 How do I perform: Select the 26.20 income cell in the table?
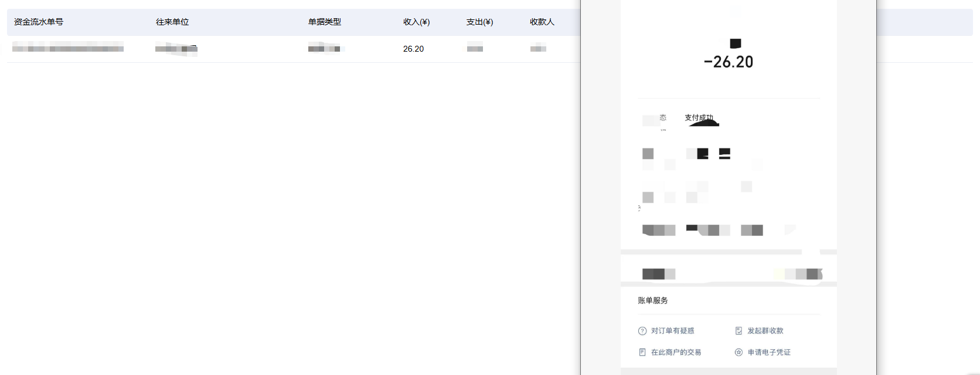pyautogui.click(x=413, y=49)
